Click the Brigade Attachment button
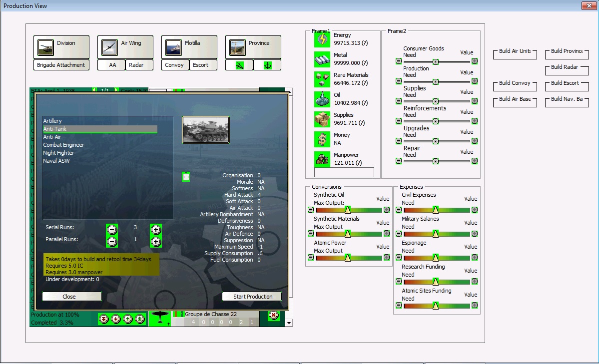The height and width of the screenshot is (364, 599). point(61,65)
